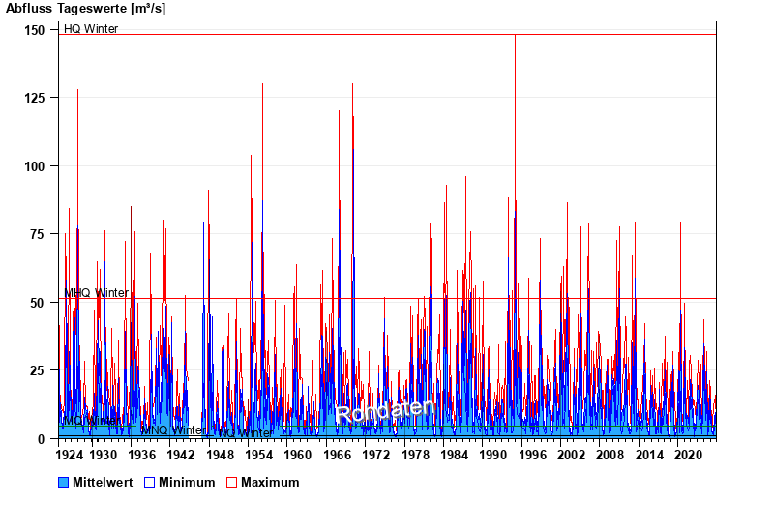Select the Minimum legend label

click(x=187, y=482)
